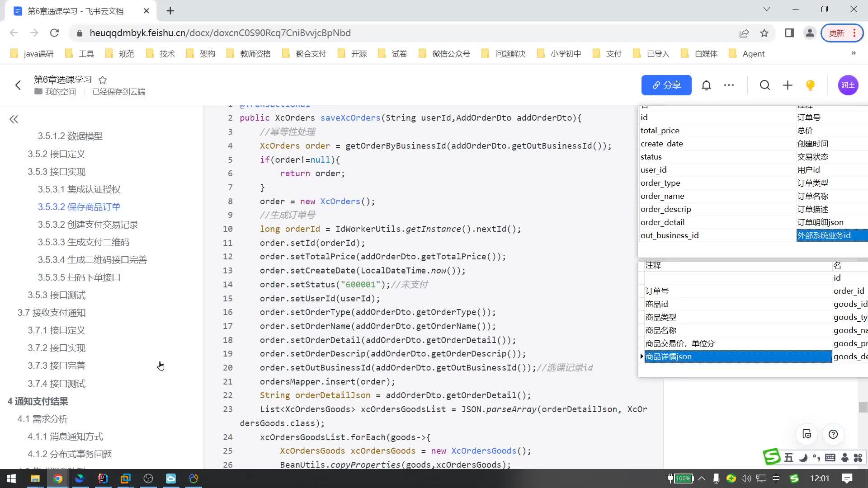Jump to 3.5.3.2 创建支付交易记录

point(88,225)
